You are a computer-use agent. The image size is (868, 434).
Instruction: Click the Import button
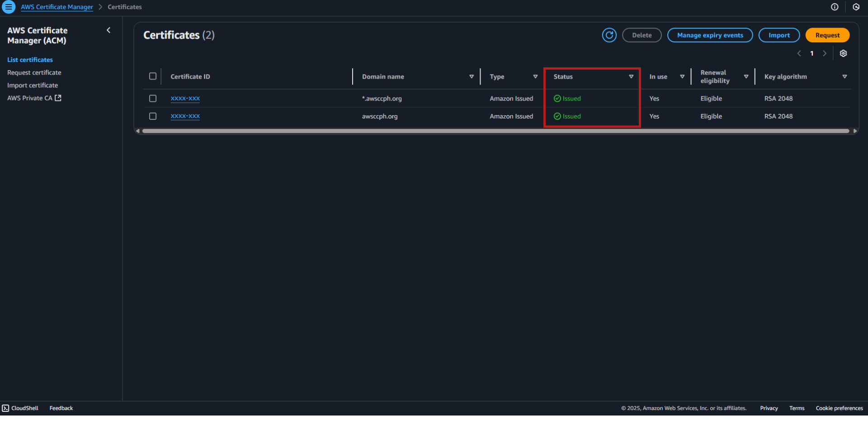point(779,35)
